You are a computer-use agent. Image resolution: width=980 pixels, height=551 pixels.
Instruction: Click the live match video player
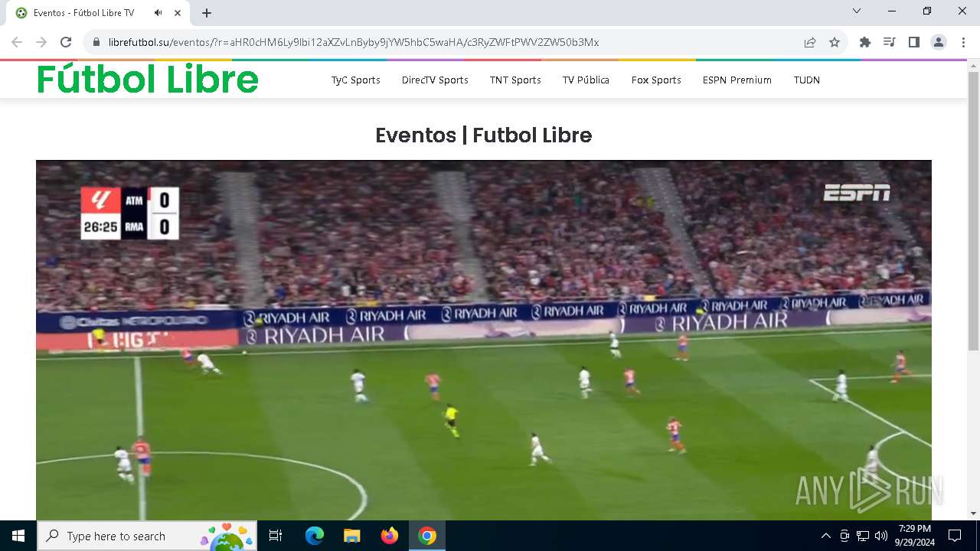[484, 340]
